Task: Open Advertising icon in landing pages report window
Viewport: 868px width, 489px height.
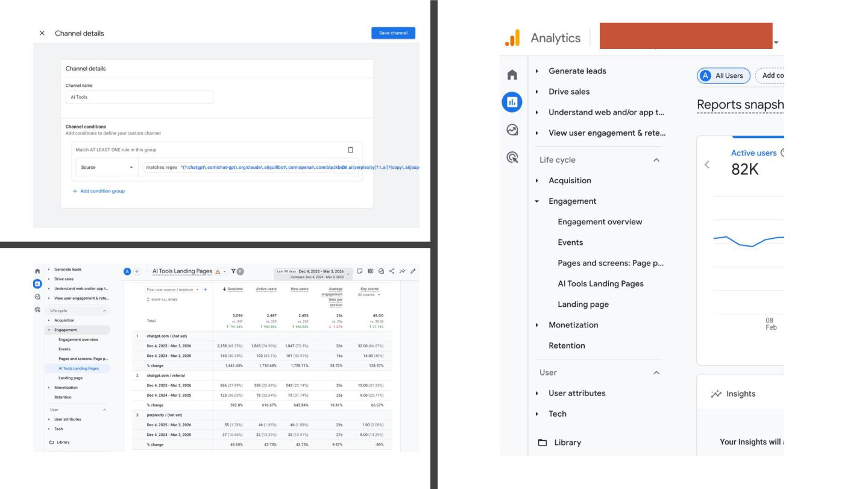Action: [37, 309]
